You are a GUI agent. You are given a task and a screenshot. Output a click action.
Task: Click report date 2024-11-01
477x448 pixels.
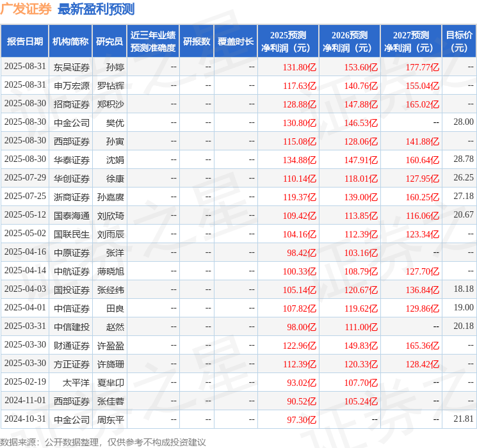(x=25, y=400)
